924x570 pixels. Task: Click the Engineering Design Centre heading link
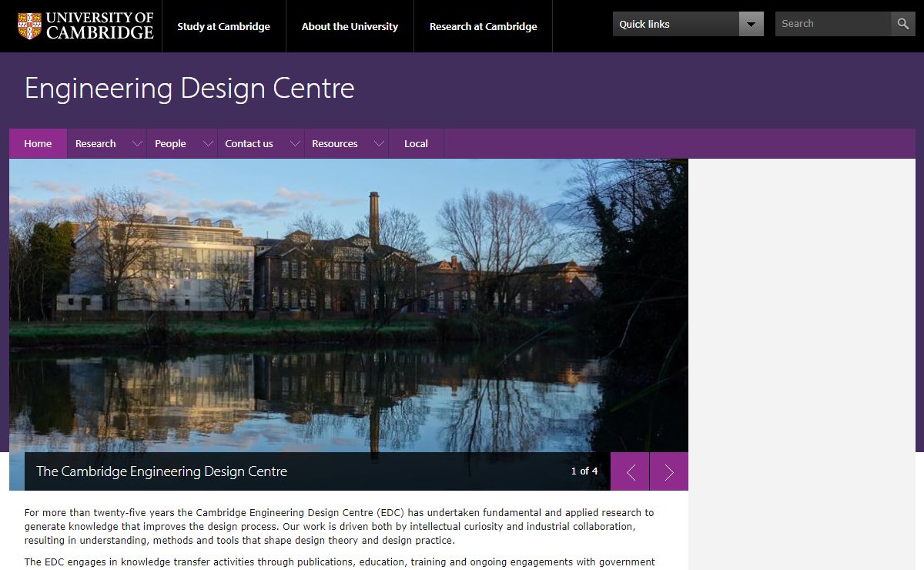click(189, 89)
